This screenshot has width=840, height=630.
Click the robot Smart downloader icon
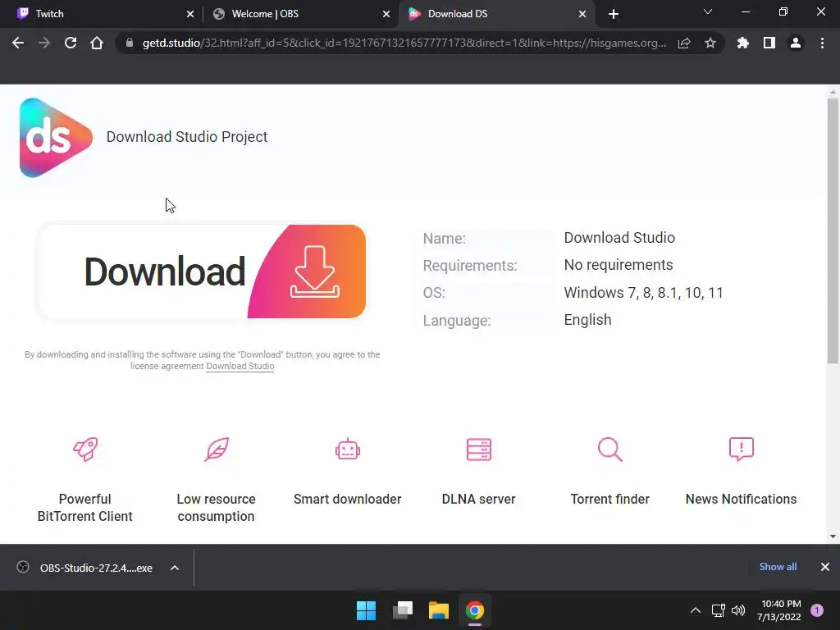click(x=348, y=449)
